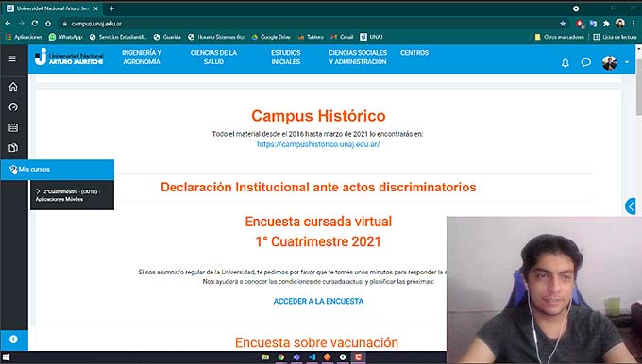Click the Chrome profile avatar in toolbar

coord(620,24)
